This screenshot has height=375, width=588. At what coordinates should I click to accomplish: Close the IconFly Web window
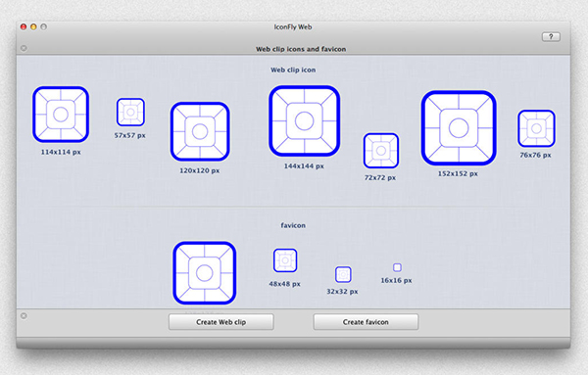24,26
